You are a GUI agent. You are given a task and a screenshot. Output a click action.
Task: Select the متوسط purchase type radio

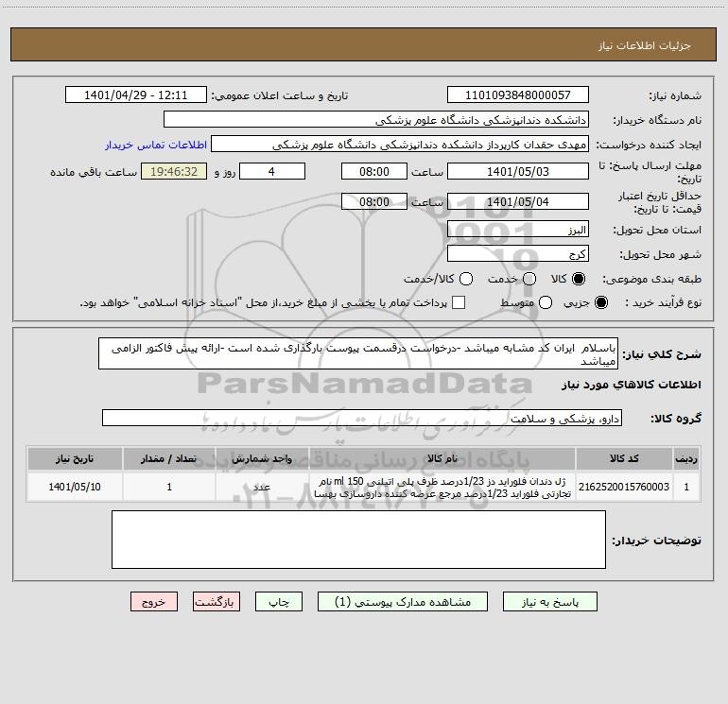coord(546,302)
